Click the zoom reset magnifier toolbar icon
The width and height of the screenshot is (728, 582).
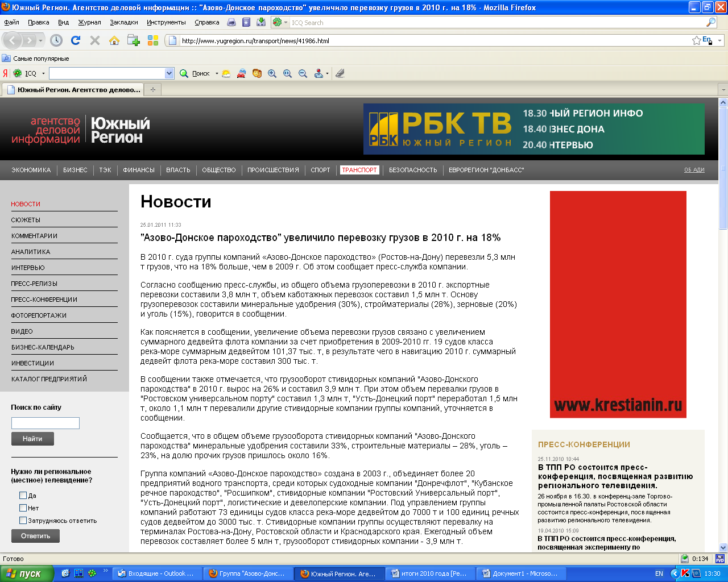click(x=288, y=73)
